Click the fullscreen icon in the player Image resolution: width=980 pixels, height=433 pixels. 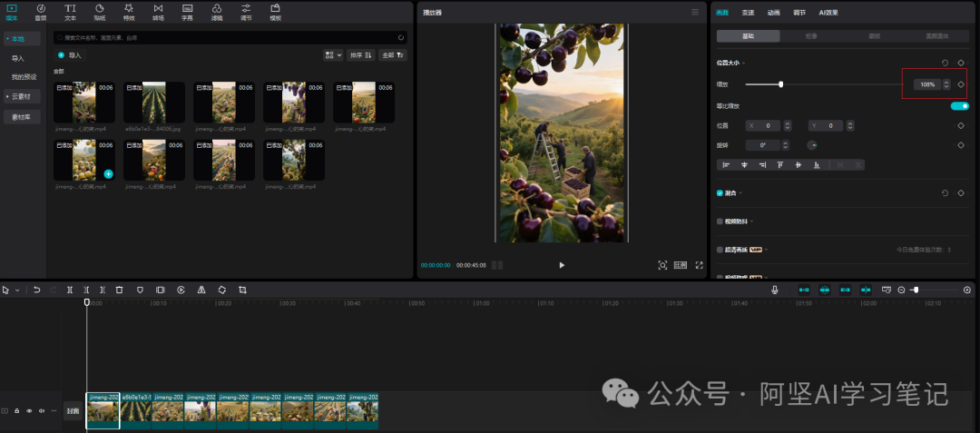[700, 265]
